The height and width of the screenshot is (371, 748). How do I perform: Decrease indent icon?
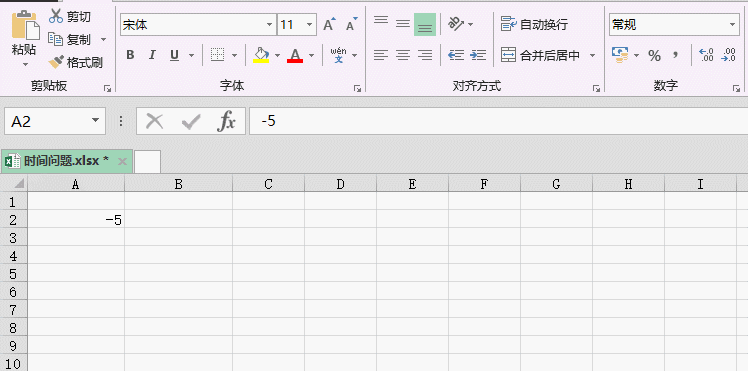[456, 55]
